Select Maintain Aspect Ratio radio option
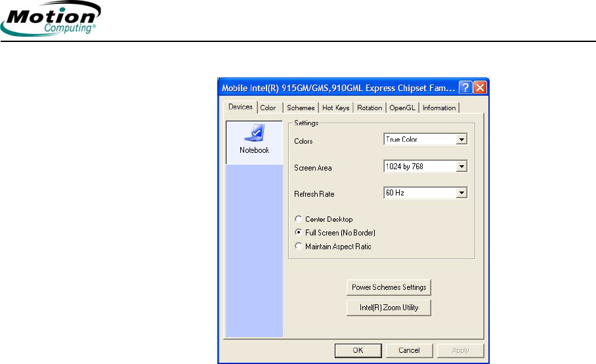The height and width of the screenshot is (364, 596). (299, 246)
